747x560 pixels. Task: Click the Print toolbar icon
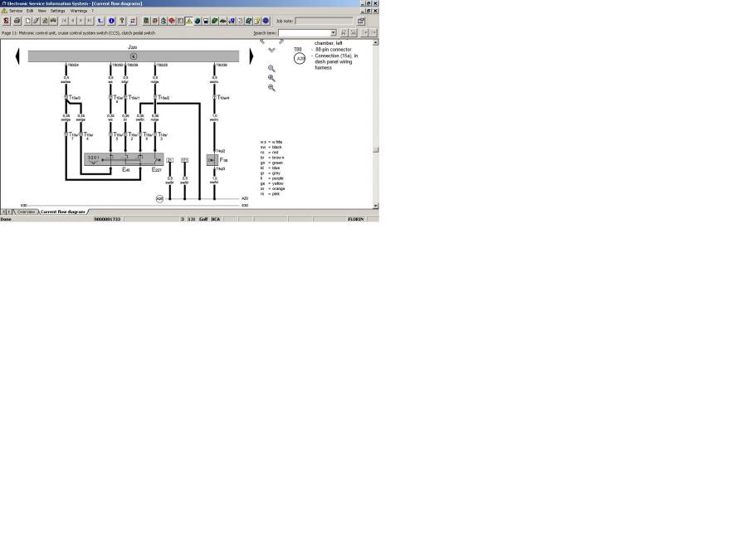(x=17, y=21)
